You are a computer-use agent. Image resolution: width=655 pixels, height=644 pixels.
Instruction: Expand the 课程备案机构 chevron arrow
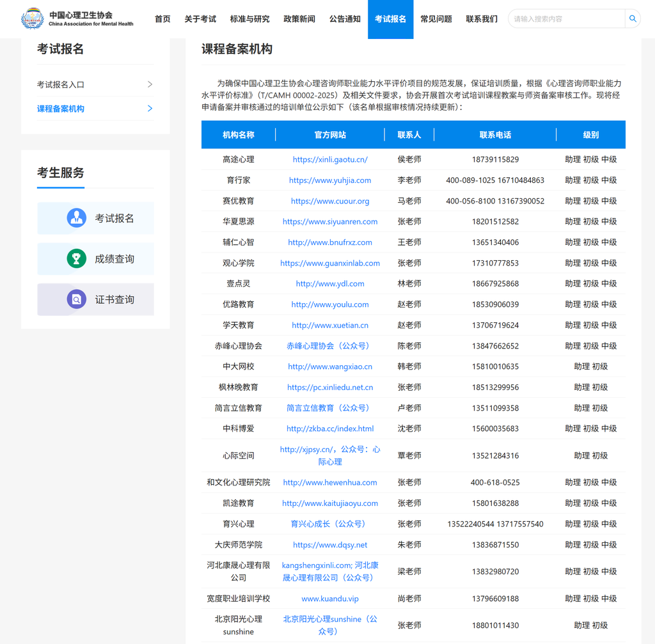150,109
